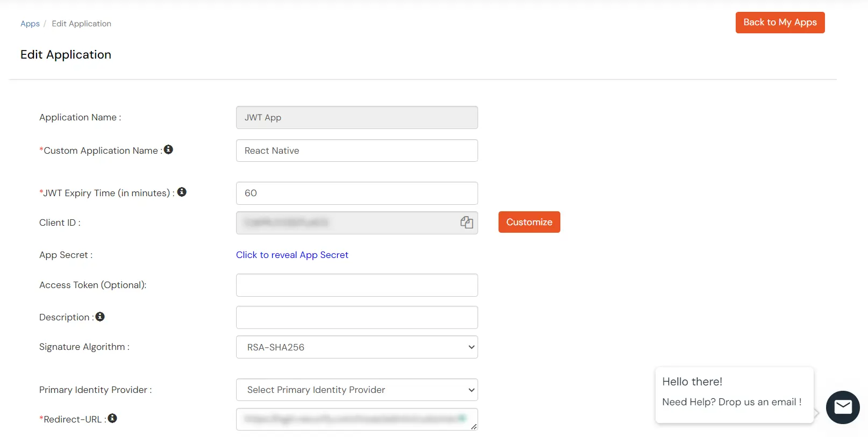The width and height of the screenshot is (868, 437).
Task: Open the email help chat bubble
Action: (842, 407)
